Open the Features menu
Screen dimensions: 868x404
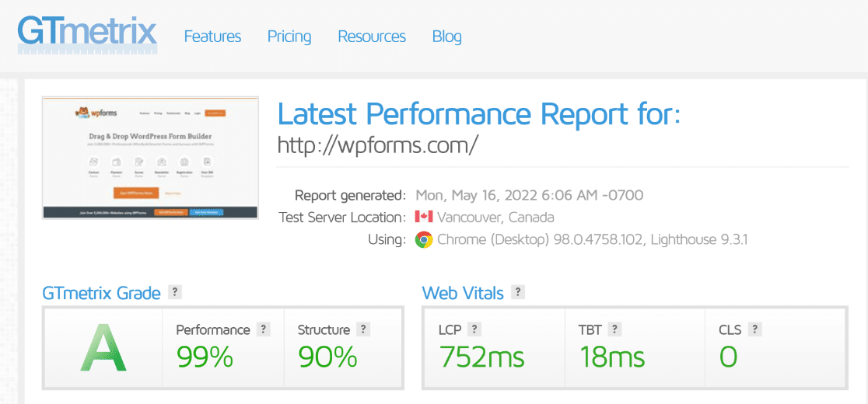(212, 37)
